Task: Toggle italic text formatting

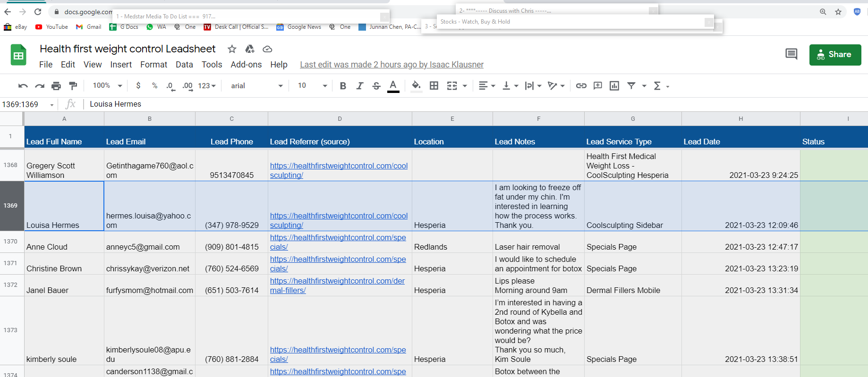Action: click(x=360, y=86)
